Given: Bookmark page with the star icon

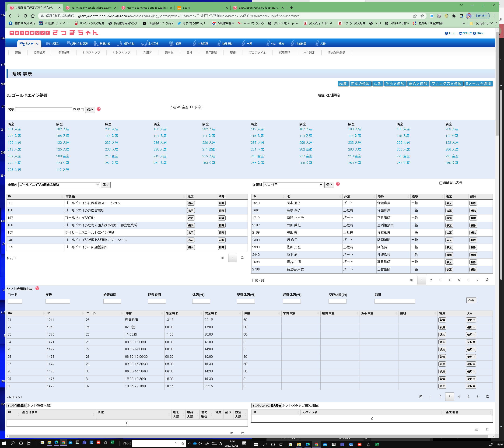Looking at the screenshot, I should (422, 16).
